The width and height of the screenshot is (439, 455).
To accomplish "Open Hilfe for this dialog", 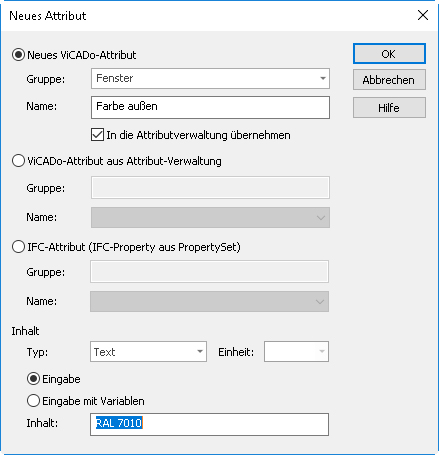I will tap(389, 108).
